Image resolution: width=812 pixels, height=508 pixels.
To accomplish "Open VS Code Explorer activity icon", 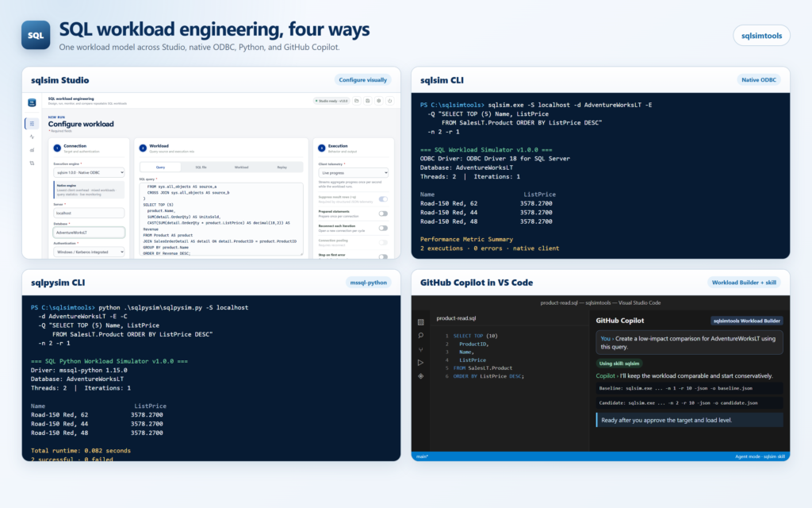I will (x=420, y=322).
